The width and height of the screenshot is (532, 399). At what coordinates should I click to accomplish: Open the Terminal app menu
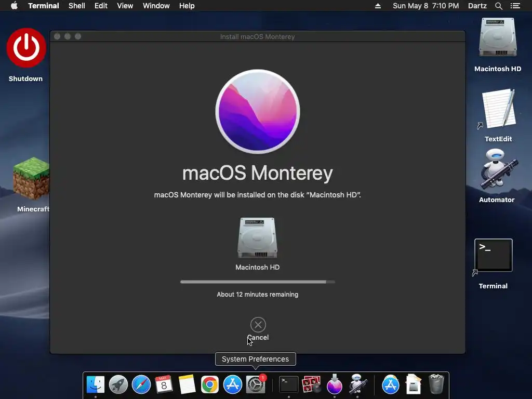(x=44, y=6)
